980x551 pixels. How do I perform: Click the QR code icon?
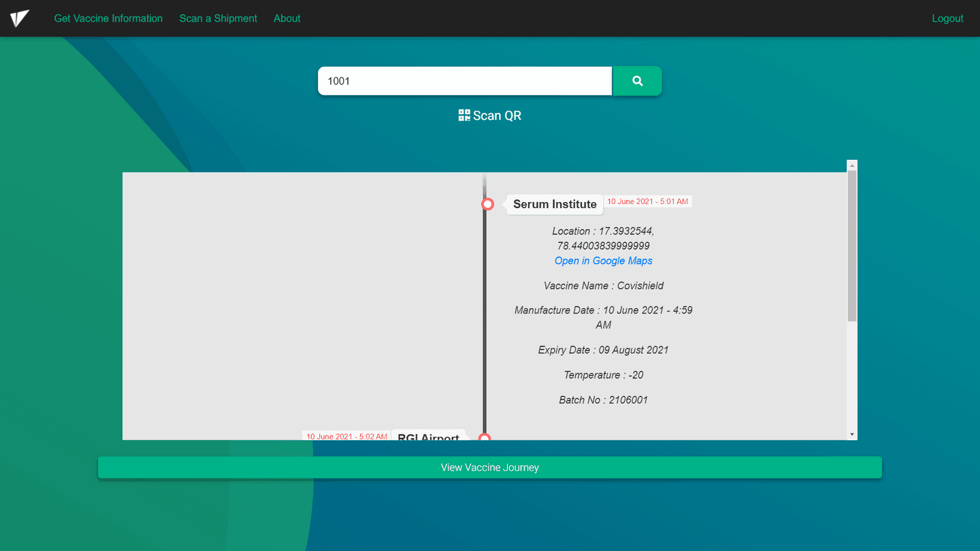tap(464, 116)
